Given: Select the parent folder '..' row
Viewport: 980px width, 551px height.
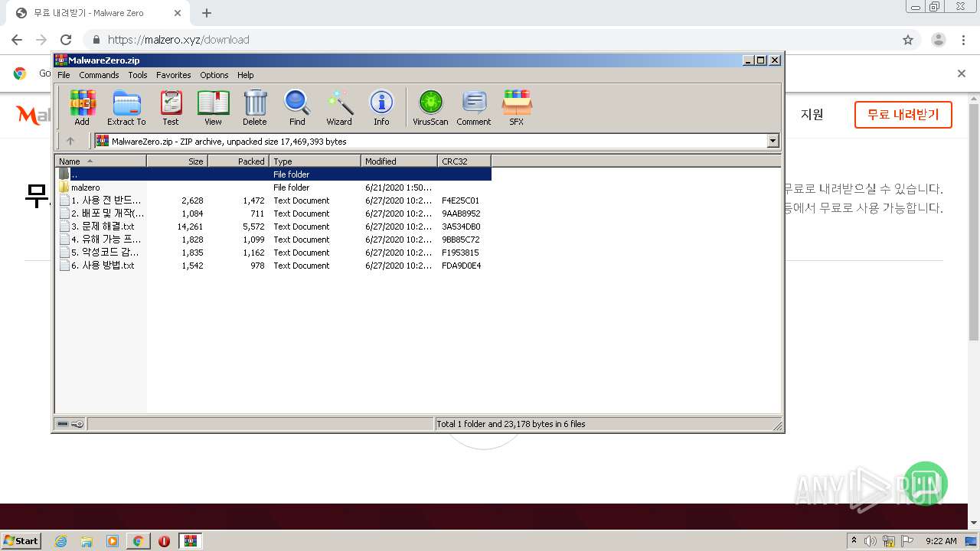Looking at the screenshot, I should 273,174.
